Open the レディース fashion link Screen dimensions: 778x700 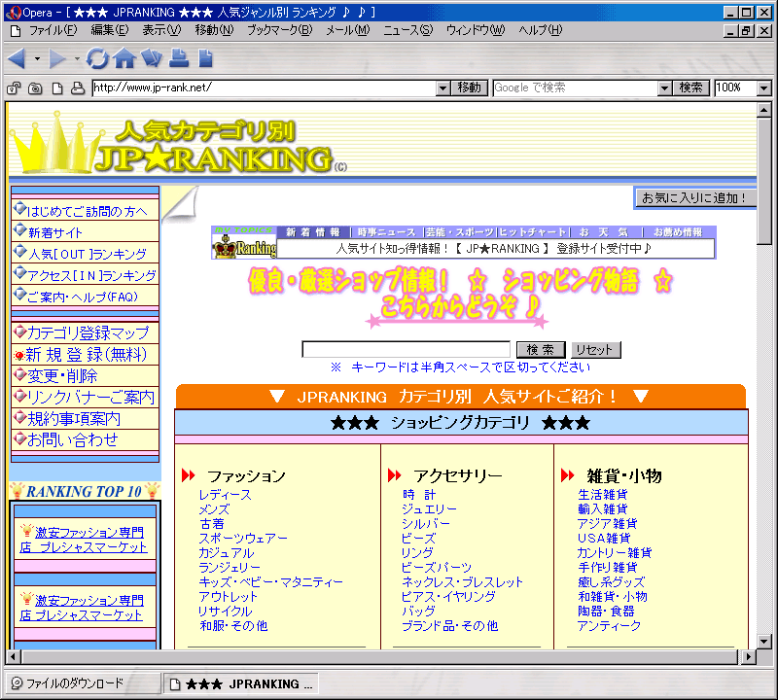[225, 495]
